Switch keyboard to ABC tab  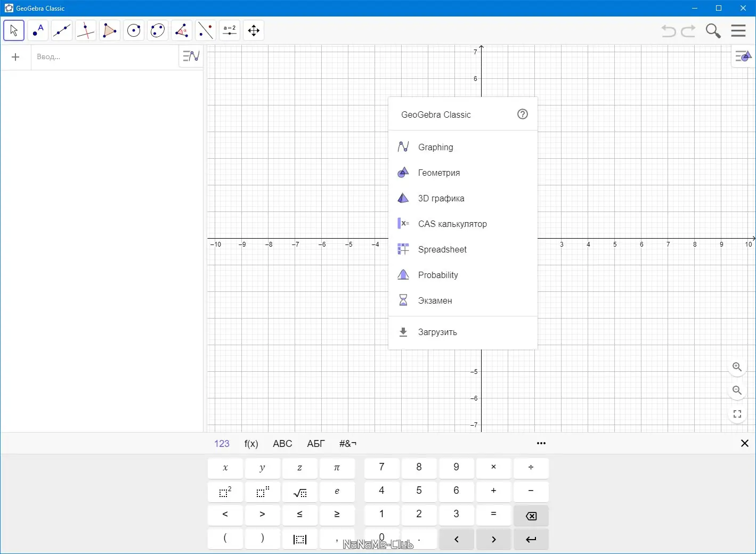point(282,444)
